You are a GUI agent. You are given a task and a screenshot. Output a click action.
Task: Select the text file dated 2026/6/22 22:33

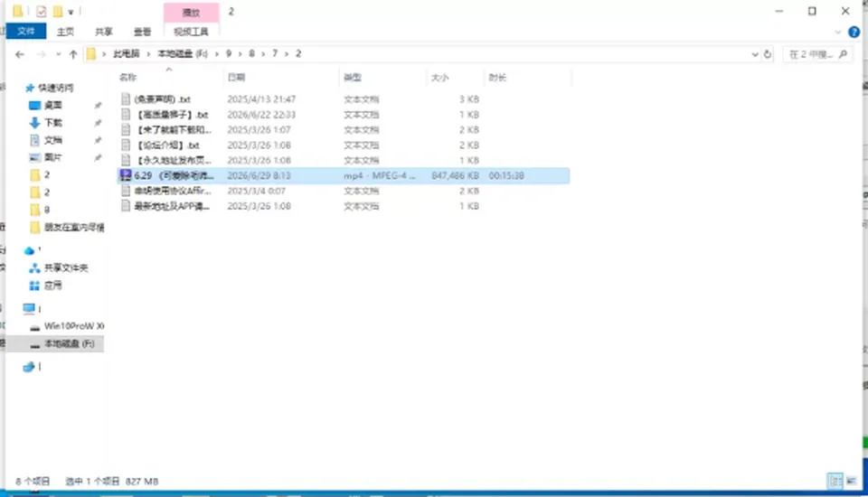[344, 115]
